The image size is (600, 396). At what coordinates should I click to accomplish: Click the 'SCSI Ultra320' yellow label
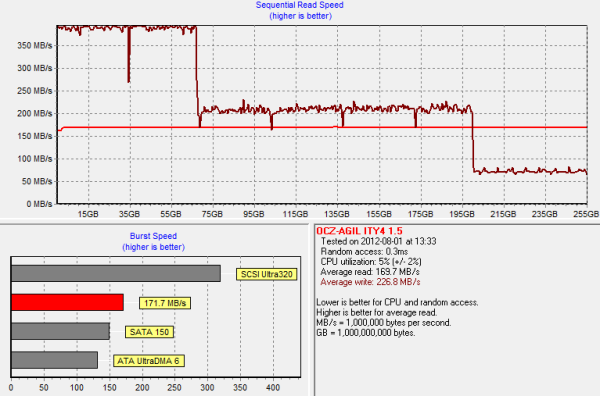pos(267,274)
